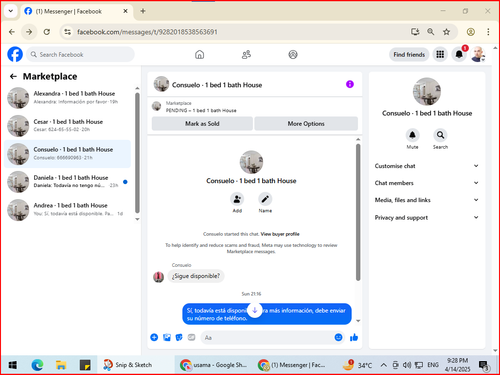
Task: Switch to the Messenger Facebook browser tab
Action: pos(76,11)
